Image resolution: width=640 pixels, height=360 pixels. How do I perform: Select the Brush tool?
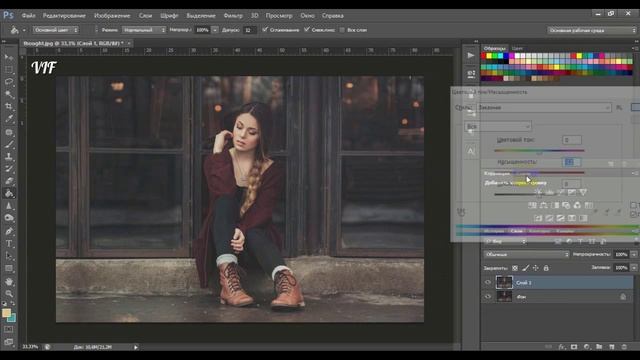(x=9, y=144)
